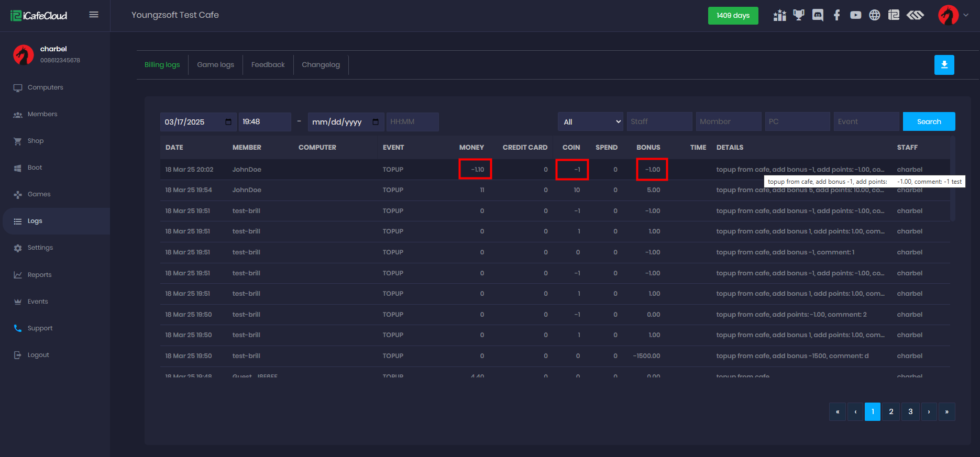The image size is (980, 457).
Task: Click the leaderboard stars icon
Action: [779, 15]
